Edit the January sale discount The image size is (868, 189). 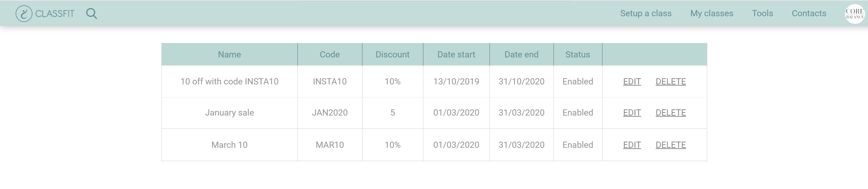632,113
